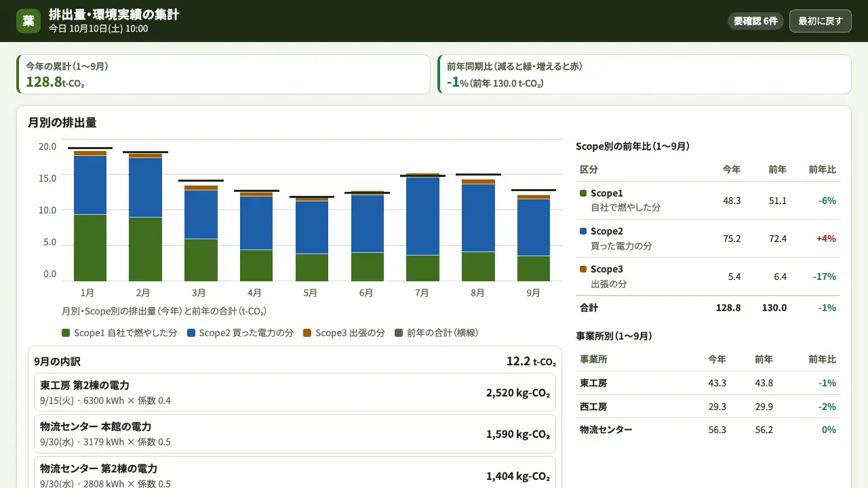This screenshot has height=488, width=868.
Task: Click the 最初に戻す button
Action: tap(820, 21)
